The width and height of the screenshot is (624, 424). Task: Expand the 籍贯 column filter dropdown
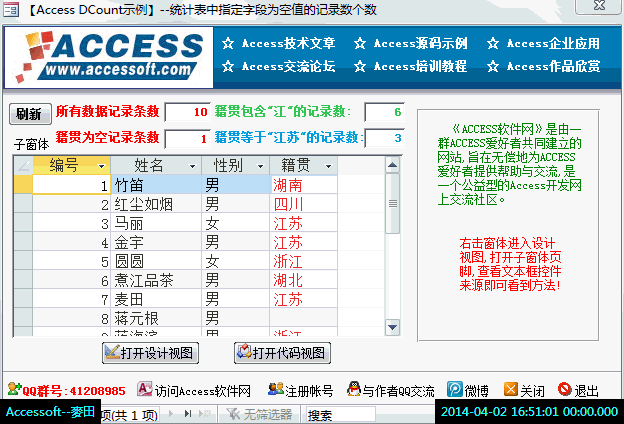pos(329,166)
